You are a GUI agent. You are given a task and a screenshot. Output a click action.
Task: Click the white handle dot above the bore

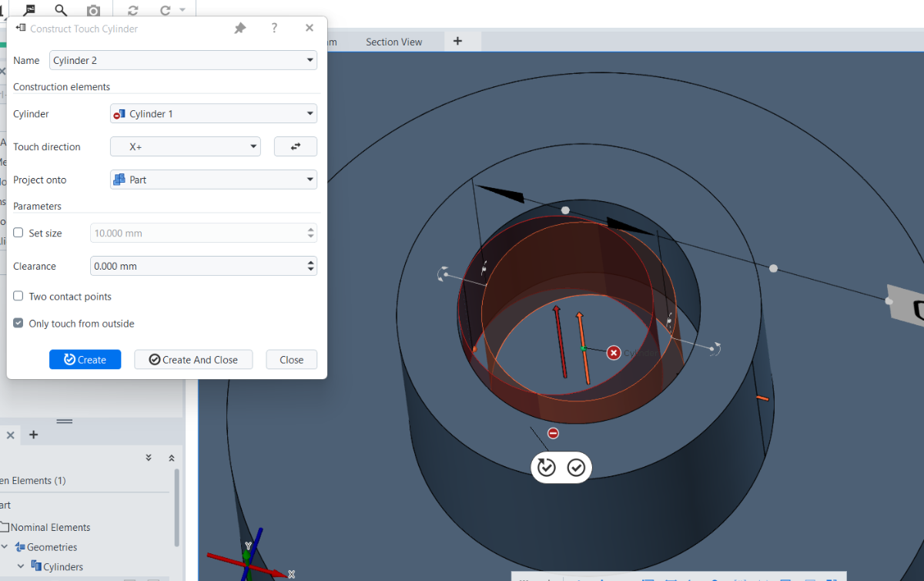pyautogui.click(x=565, y=210)
